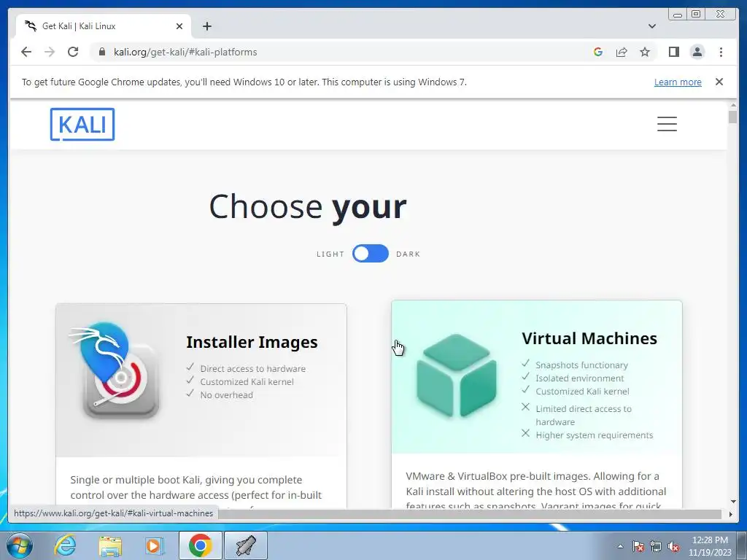Screen dimensions: 747x560
Task: Show hidden system tray icons
Action: (x=620, y=546)
